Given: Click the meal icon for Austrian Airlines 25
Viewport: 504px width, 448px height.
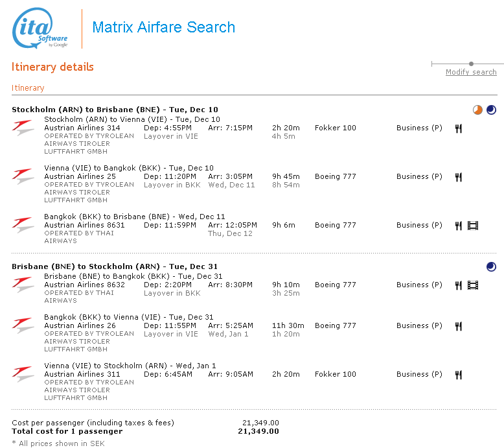Looking at the screenshot, I should point(459,177).
